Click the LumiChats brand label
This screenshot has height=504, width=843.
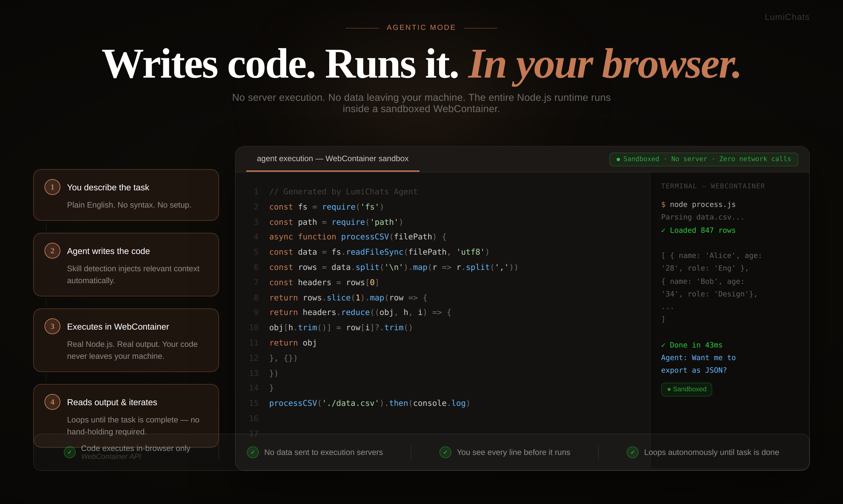(787, 17)
